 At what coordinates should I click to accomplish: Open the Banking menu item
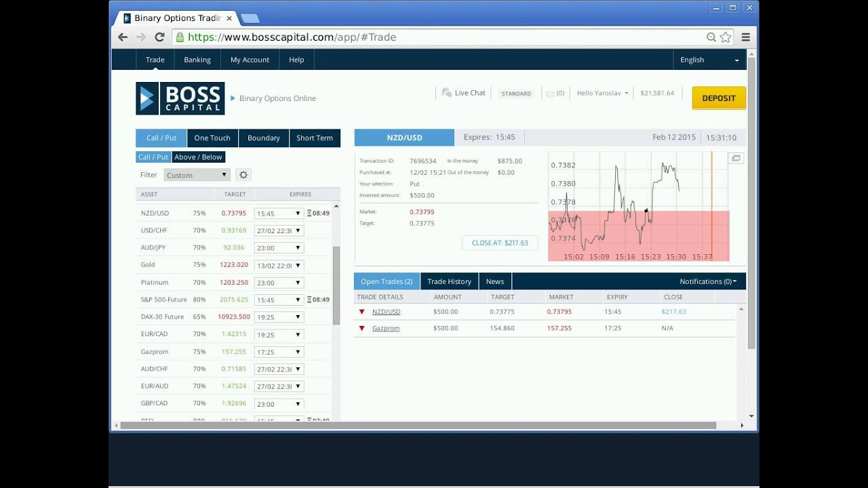[197, 60]
